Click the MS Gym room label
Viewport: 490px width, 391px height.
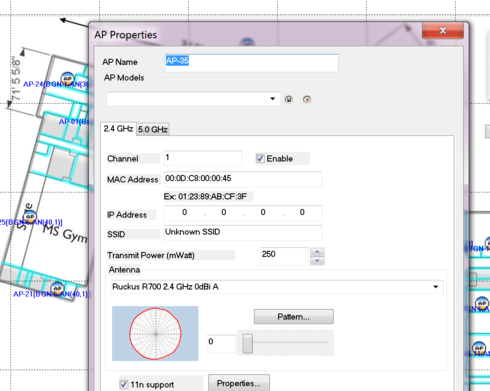65,233
